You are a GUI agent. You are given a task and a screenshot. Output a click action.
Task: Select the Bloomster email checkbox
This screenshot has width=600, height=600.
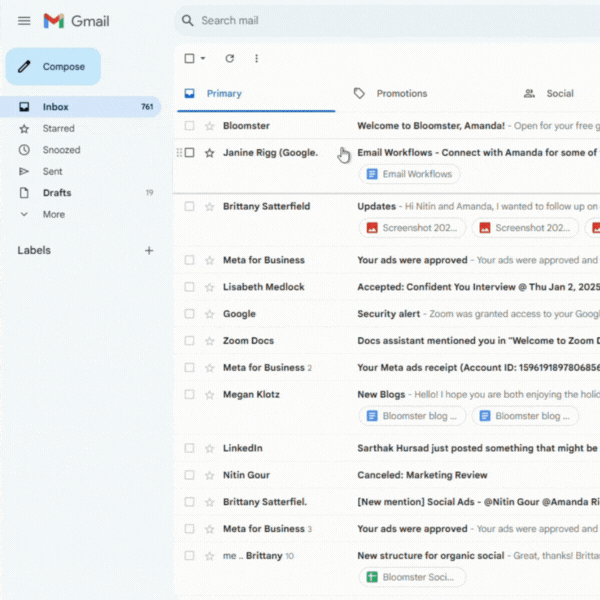(189, 126)
